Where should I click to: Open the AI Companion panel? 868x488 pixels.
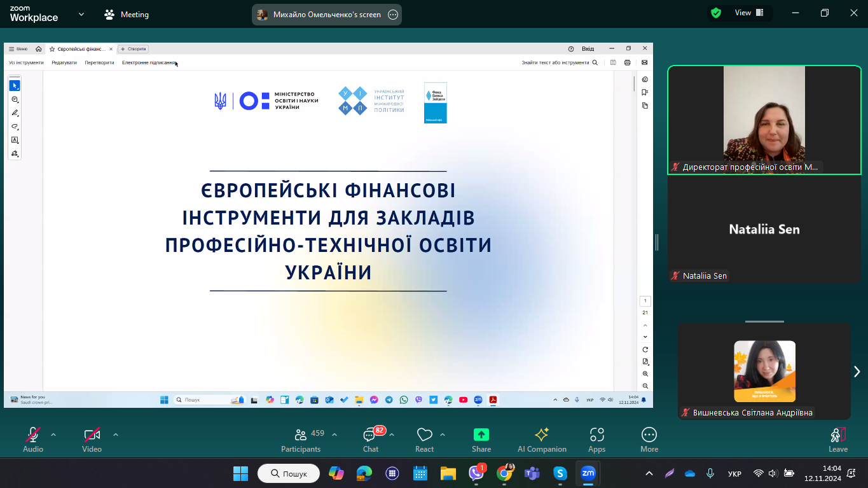[541, 439]
